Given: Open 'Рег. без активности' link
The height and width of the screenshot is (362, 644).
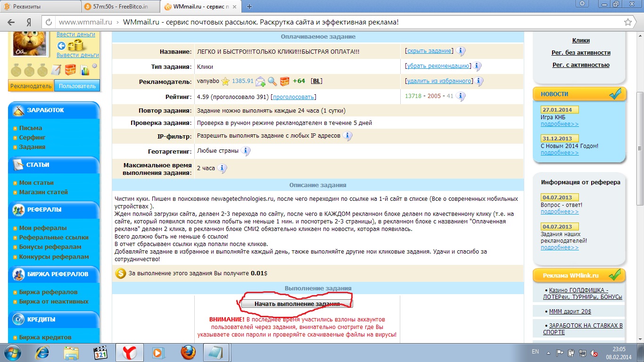Looking at the screenshot, I should pyautogui.click(x=581, y=53).
